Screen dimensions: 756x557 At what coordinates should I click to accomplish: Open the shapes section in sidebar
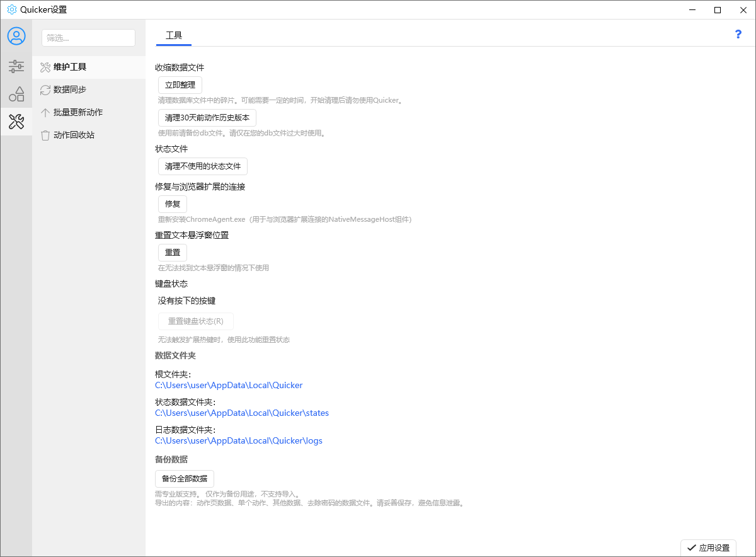click(x=16, y=94)
